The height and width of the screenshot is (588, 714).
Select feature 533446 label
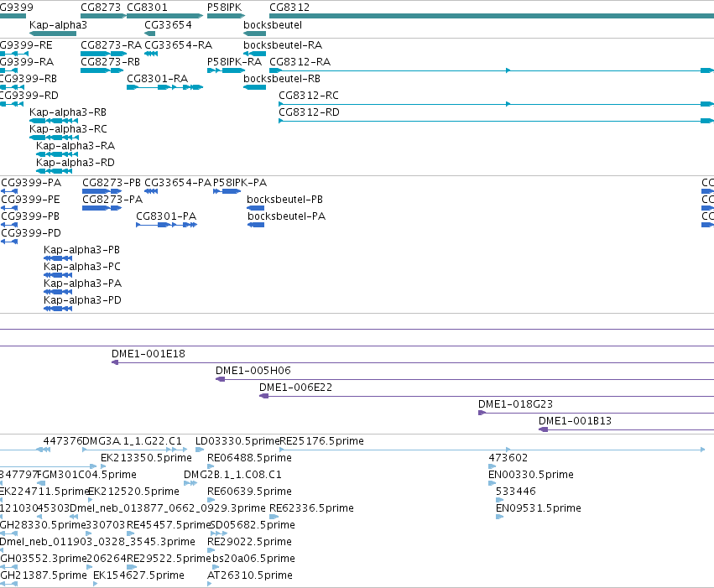(x=516, y=492)
